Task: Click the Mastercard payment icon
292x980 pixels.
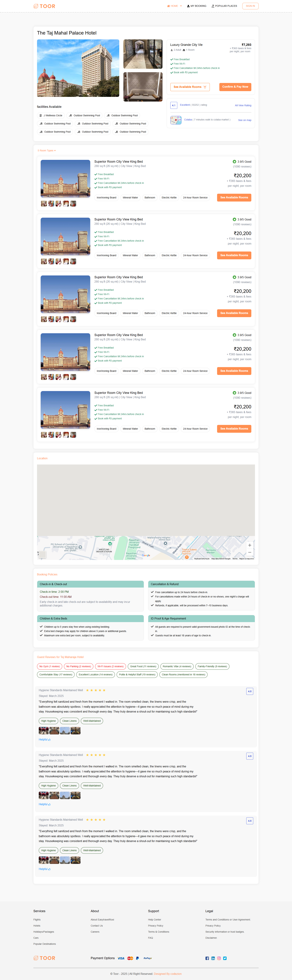Action: (x=130, y=958)
